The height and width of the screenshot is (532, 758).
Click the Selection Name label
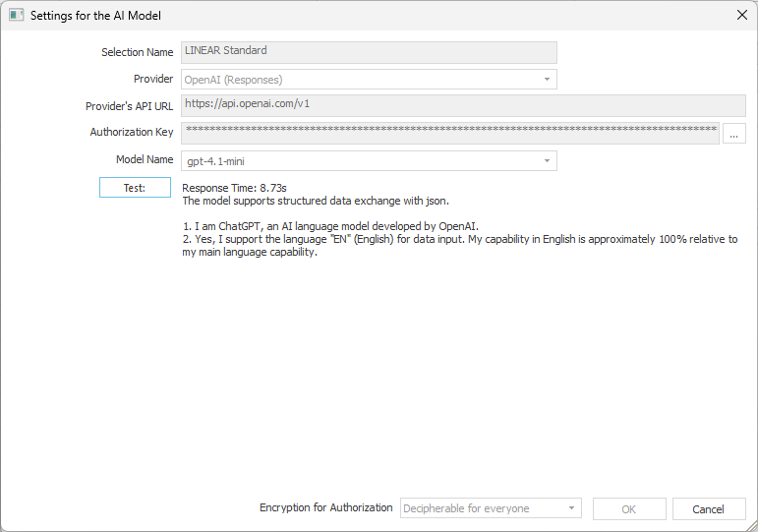pyautogui.click(x=138, y=52)
